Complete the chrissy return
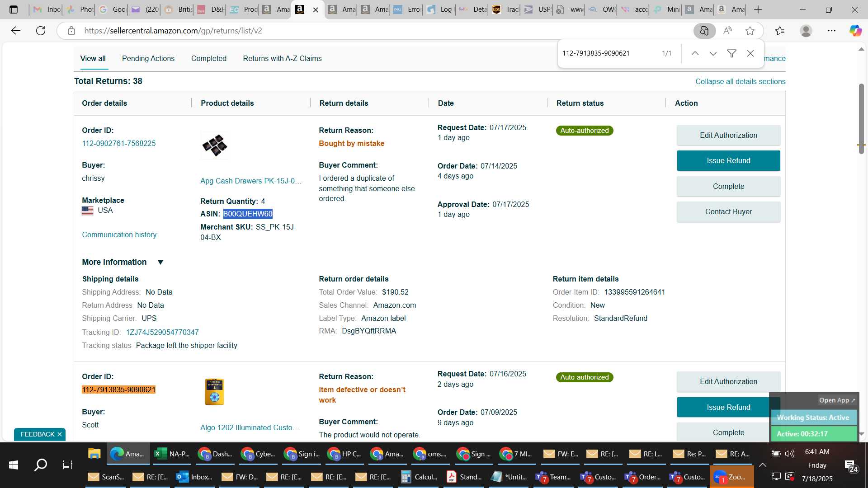The height and width of the screenshot is (488, 868). tap(728, 186)
